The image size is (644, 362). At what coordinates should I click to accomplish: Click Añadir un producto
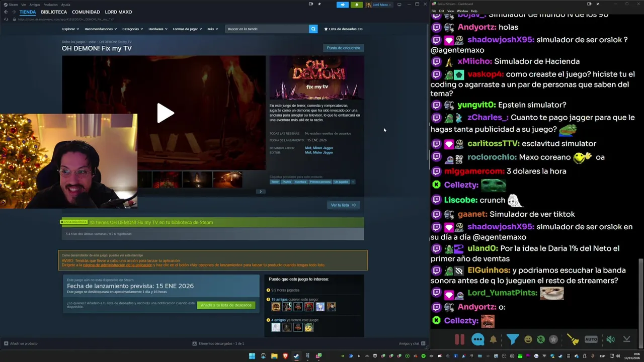pyautogui.click(x=21, y=343)
